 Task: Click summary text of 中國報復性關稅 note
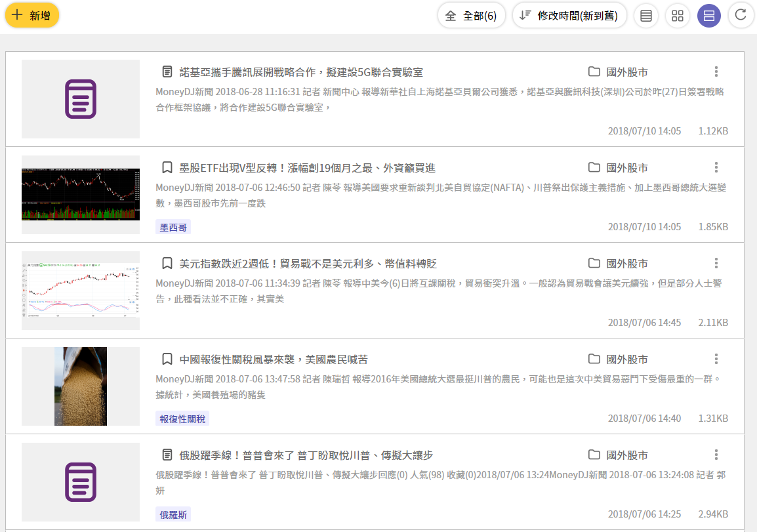point(438,386)
